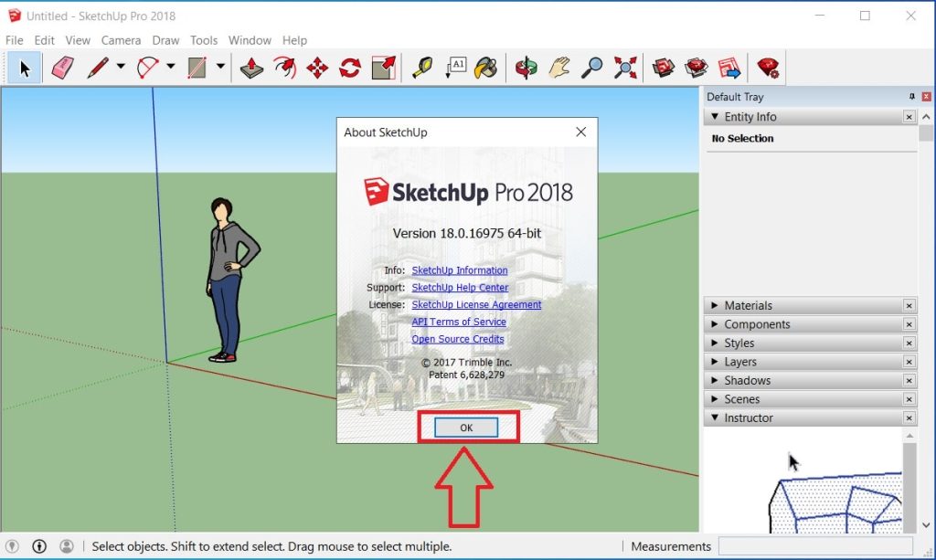Expand the Layers panel

click(715, 362)
